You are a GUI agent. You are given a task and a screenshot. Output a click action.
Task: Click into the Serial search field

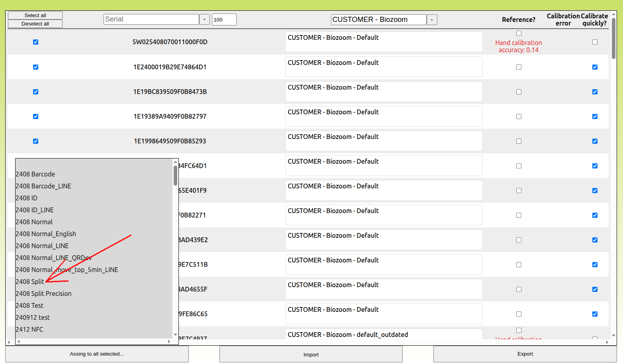coord(151,20)
